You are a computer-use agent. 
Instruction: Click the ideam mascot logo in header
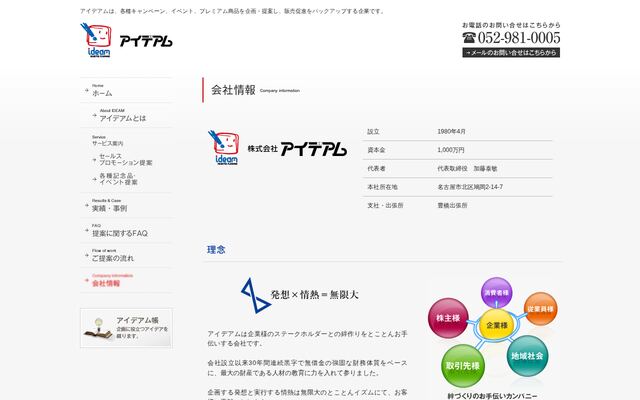coord(96,40)
